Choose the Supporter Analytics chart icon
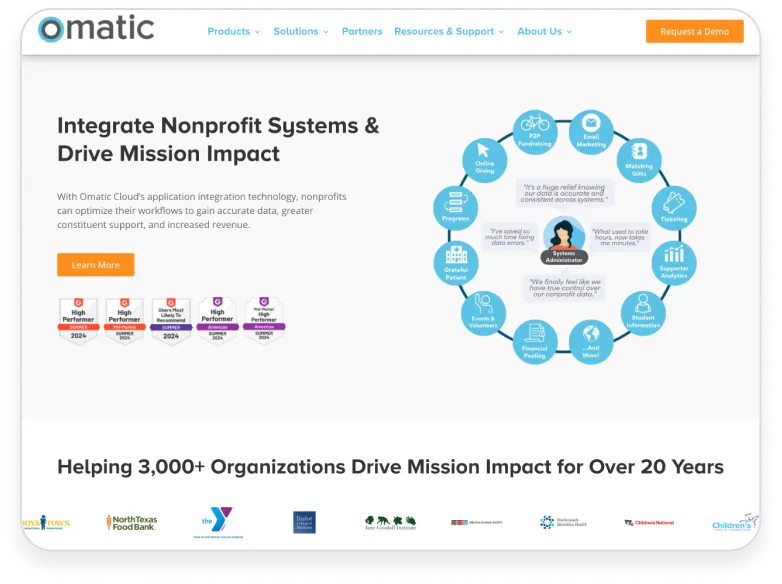 (674, 263)
